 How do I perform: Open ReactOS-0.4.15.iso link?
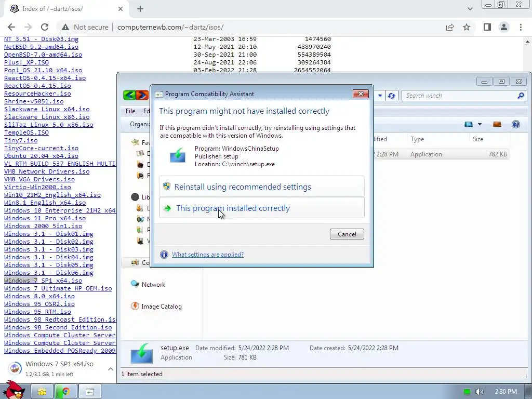point(37,86)
